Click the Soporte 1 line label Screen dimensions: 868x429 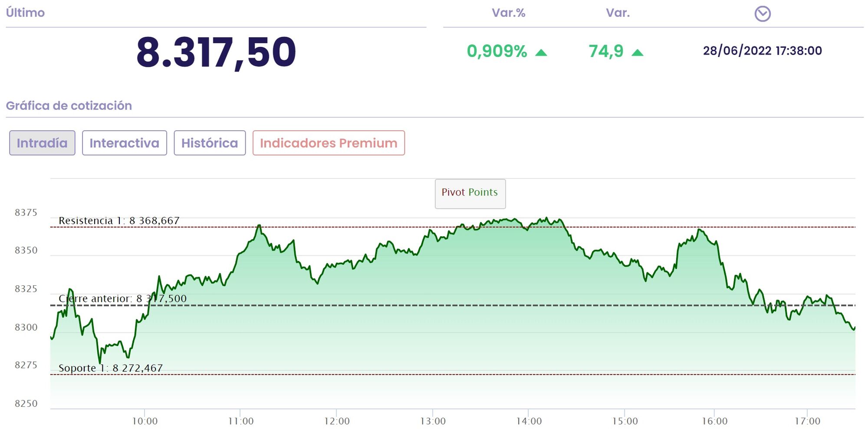tap(111, 368)
